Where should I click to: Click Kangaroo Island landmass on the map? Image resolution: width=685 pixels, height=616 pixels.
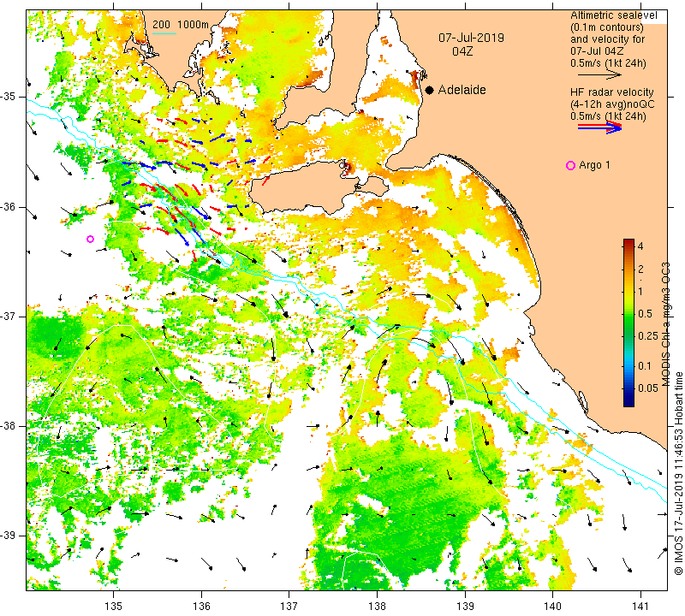pyautogui.click(x=306, y=187)
